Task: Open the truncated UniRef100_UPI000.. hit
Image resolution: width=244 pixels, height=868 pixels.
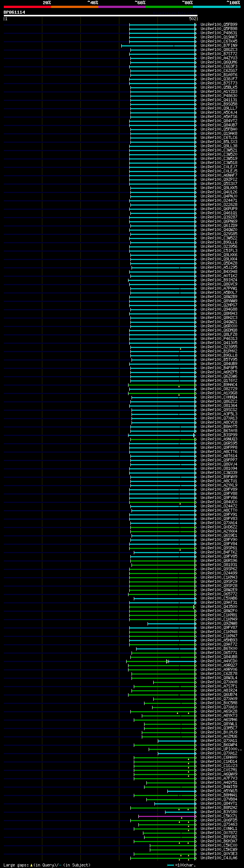Action: [x=221, y=749]
